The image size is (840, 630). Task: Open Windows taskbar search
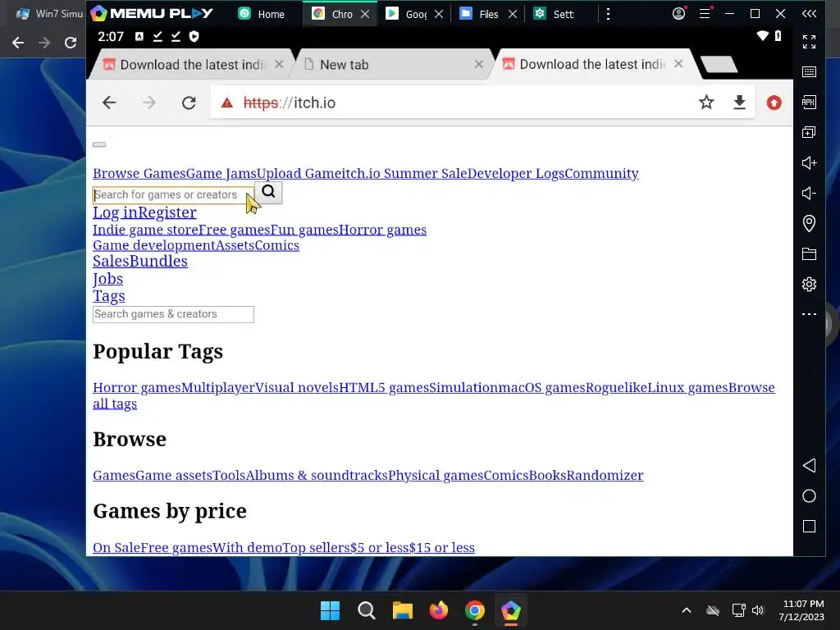367,610
